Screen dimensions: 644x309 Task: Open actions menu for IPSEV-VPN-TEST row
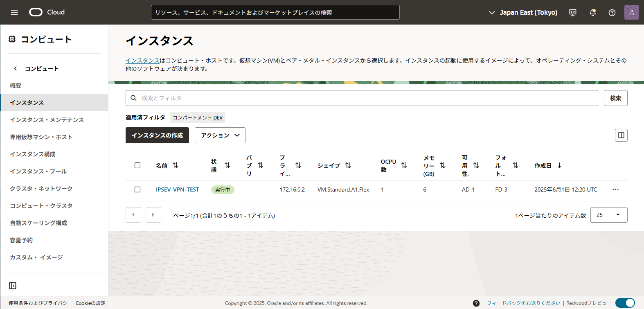[x=615, y=189]
